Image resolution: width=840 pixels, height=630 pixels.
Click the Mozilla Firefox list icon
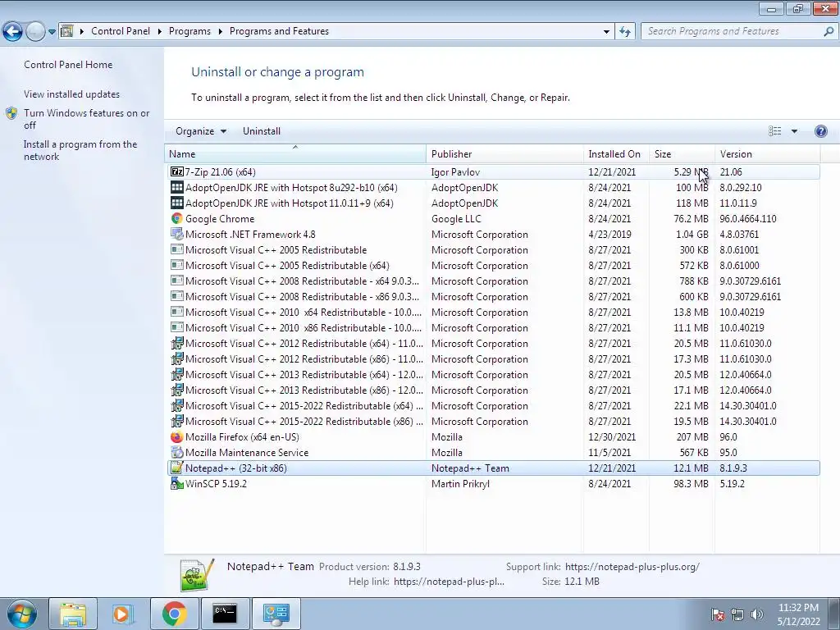point(177,437)
